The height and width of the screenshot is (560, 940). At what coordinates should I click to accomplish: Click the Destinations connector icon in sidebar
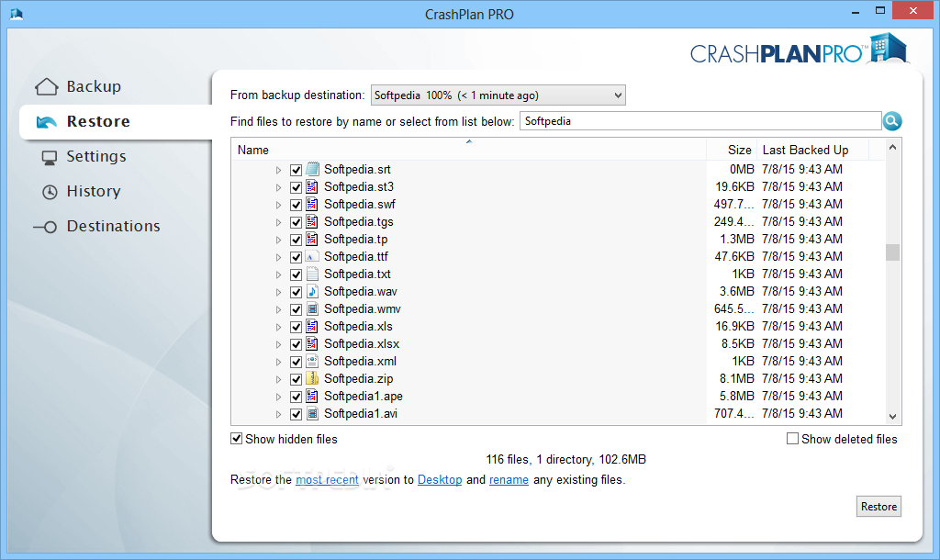coord(46,227)
